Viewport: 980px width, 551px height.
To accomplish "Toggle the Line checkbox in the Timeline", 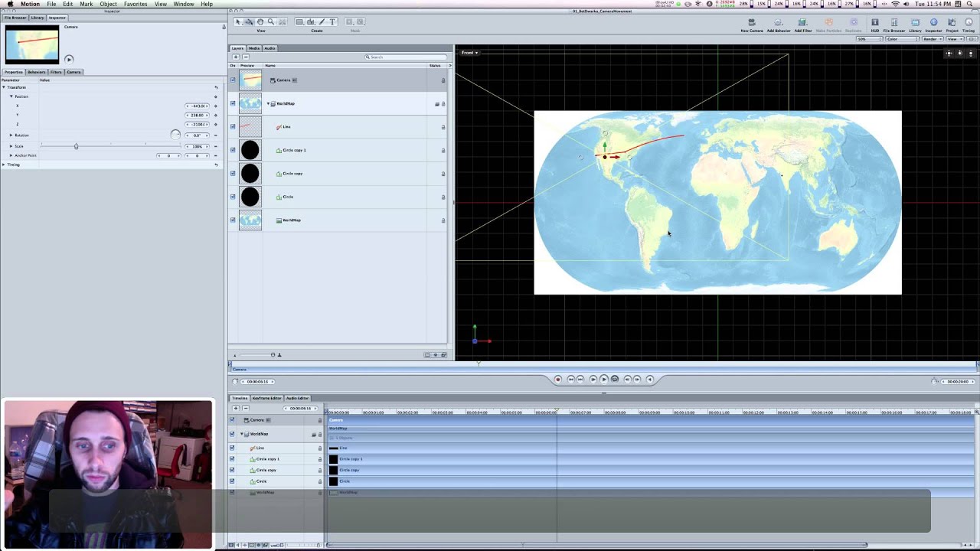I will [x=232, y=448].
